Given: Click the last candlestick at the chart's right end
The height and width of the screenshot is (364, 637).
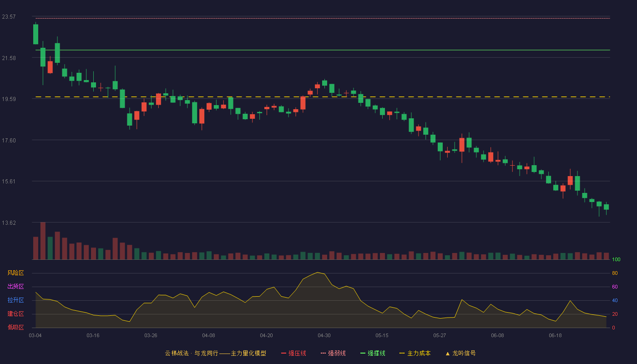Looking at the screenshot, I should [x=606, y=207].
